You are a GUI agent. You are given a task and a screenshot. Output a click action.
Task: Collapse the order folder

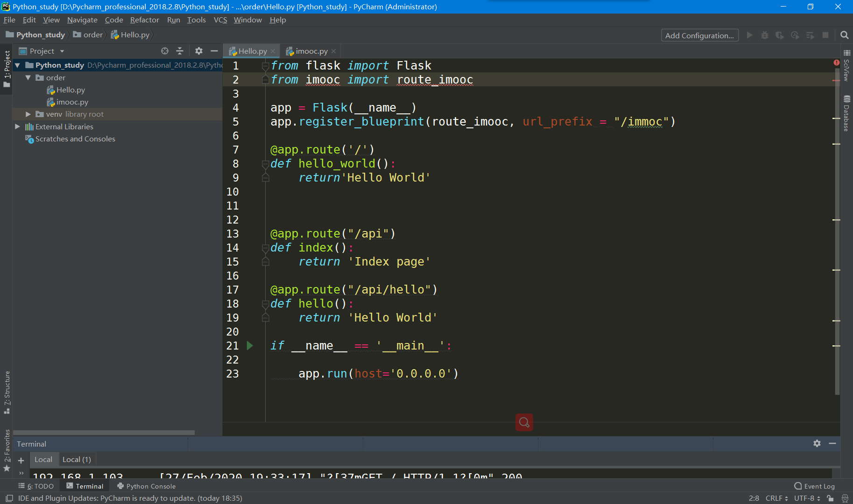28,77
